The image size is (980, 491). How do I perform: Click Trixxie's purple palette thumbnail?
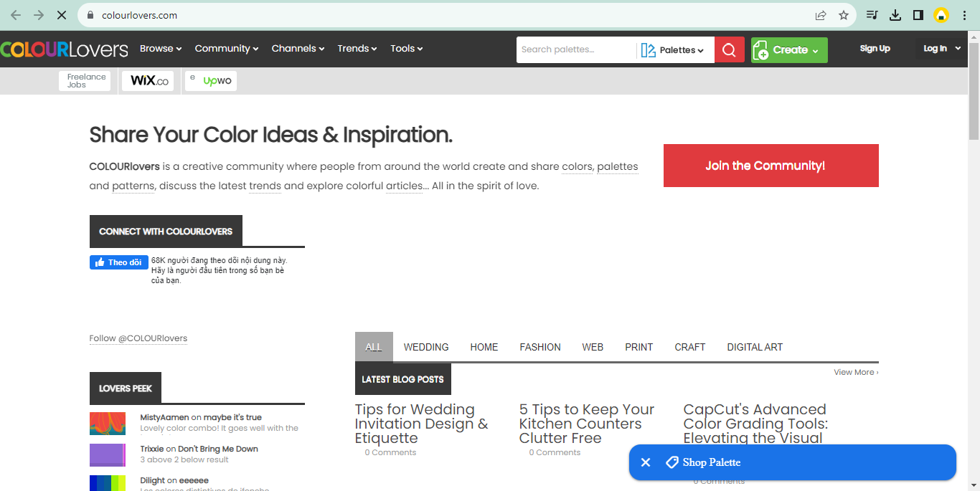pyautogui.click(x=108, y=455)
